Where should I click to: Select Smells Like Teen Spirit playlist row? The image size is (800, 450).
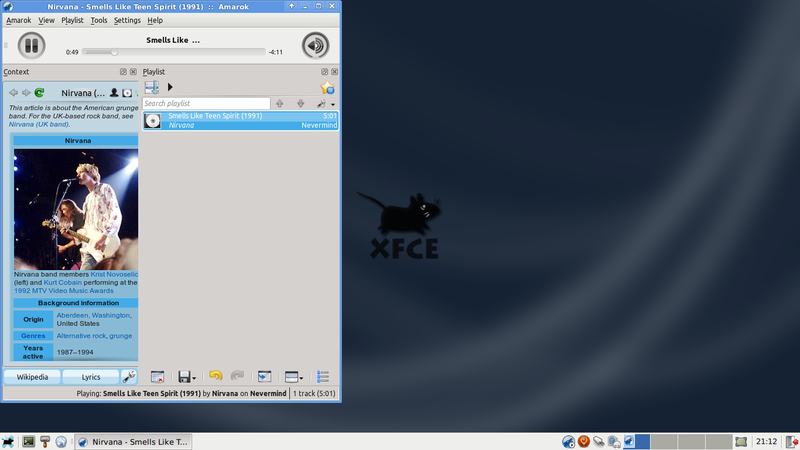[x=240, y=120]
